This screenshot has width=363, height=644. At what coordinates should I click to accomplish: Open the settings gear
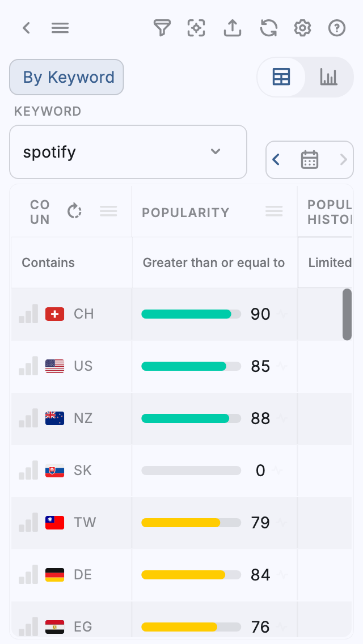click(302, 28)
